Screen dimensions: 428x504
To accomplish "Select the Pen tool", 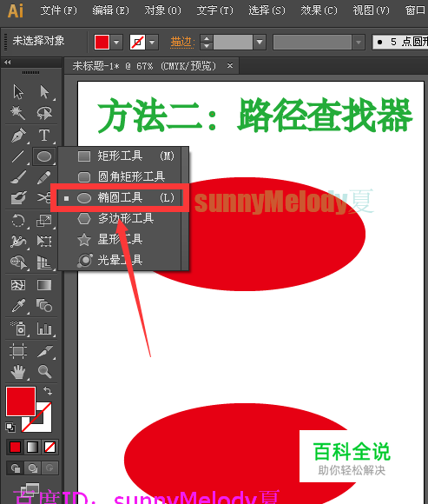I will [18, 136].
